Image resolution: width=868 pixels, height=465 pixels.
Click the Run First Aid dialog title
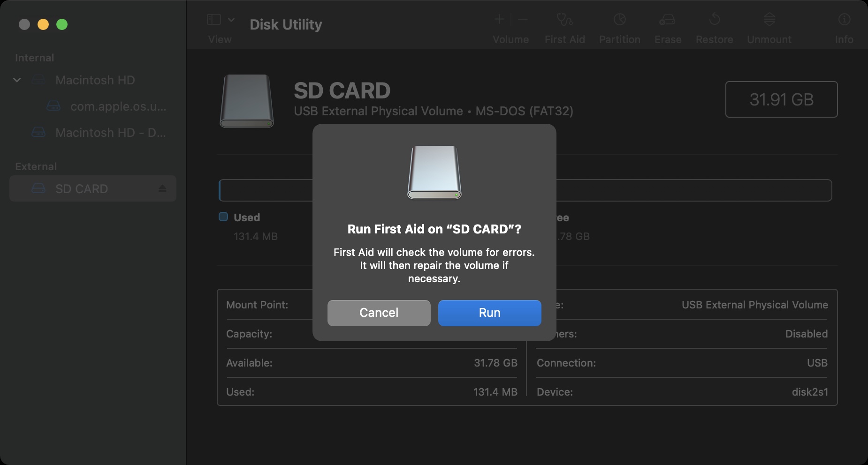(x=434, y=229)
